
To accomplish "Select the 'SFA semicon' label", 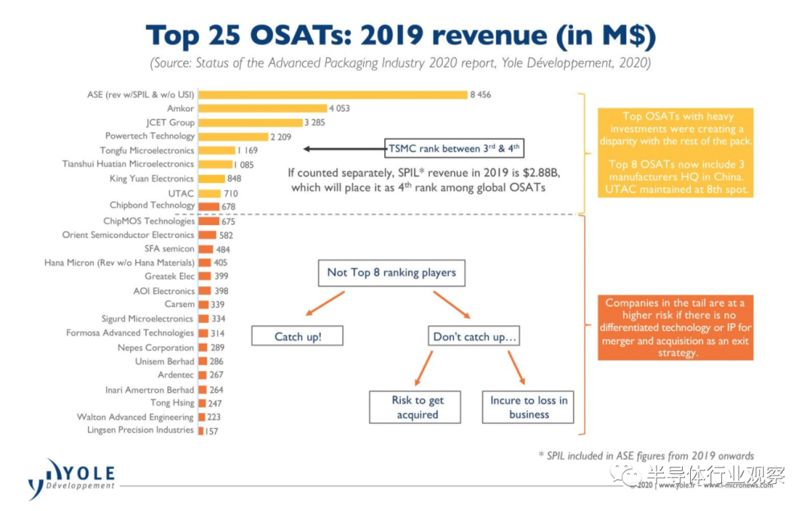I will (x=169, y=249).
